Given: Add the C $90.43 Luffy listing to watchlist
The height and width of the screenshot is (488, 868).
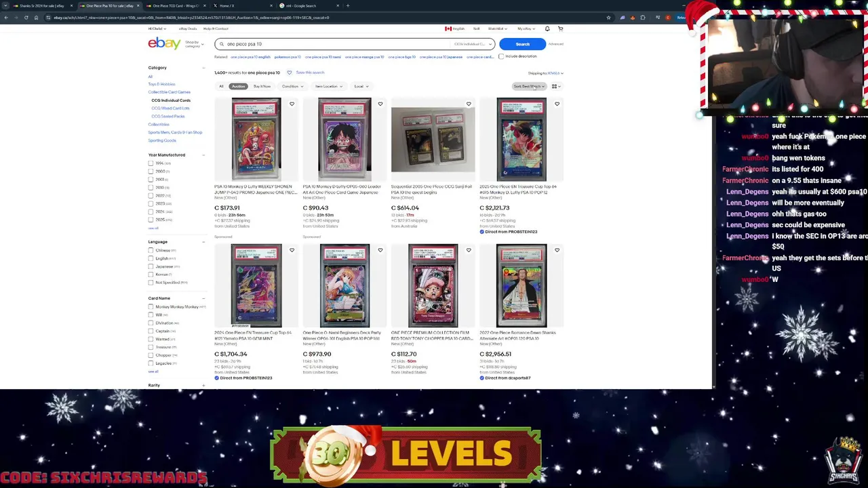Looking at the screenshot, I should click(380, 104).
